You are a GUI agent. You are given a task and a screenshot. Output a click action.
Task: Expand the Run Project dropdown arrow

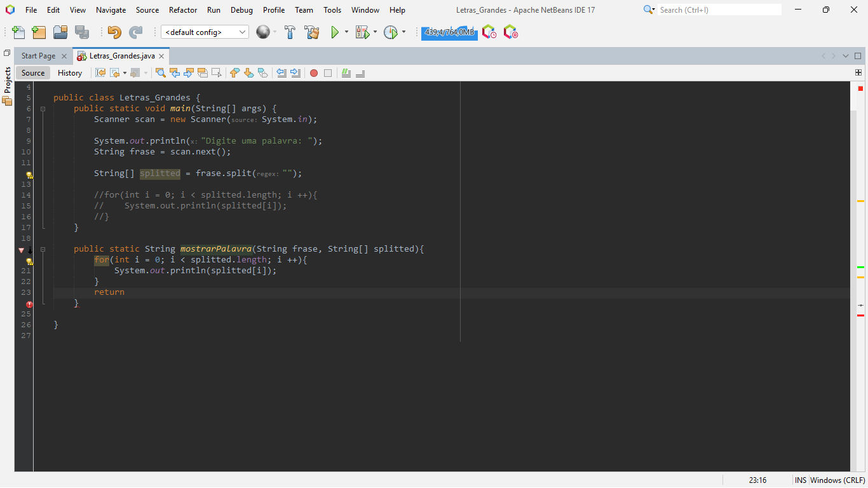pyautogui.click(x=346, y=32)
